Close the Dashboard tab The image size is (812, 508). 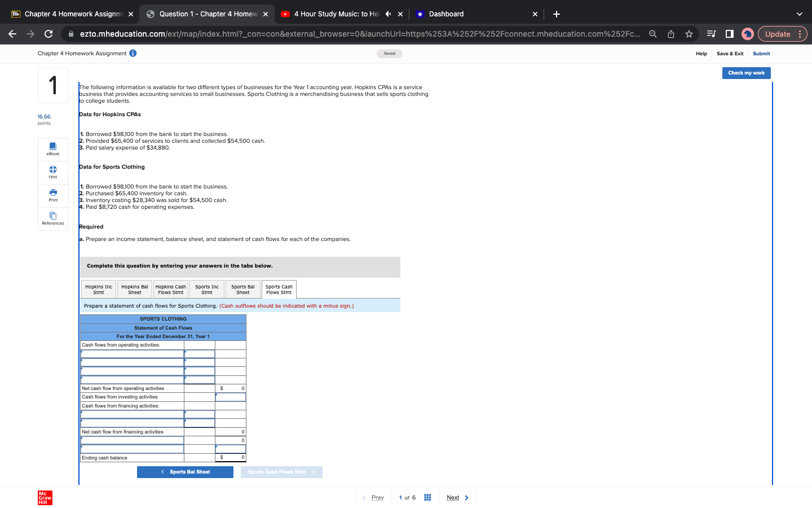click(535, 14)
